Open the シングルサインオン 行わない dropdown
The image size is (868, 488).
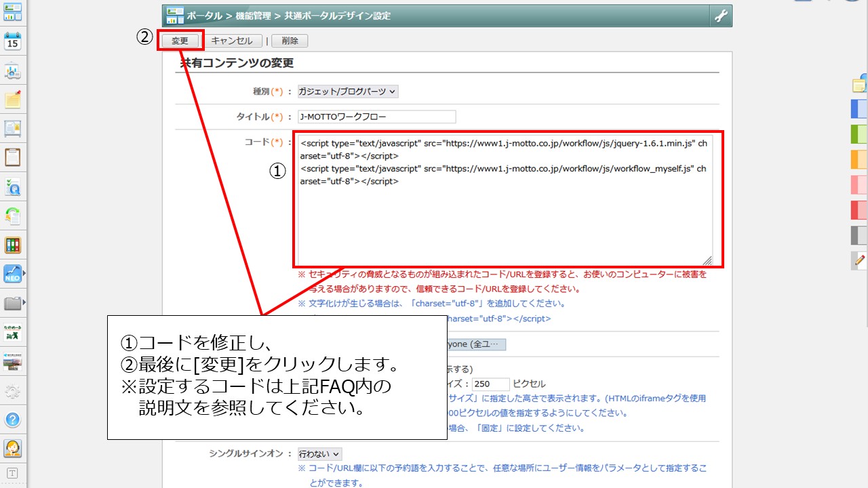(x=319, y=453)
